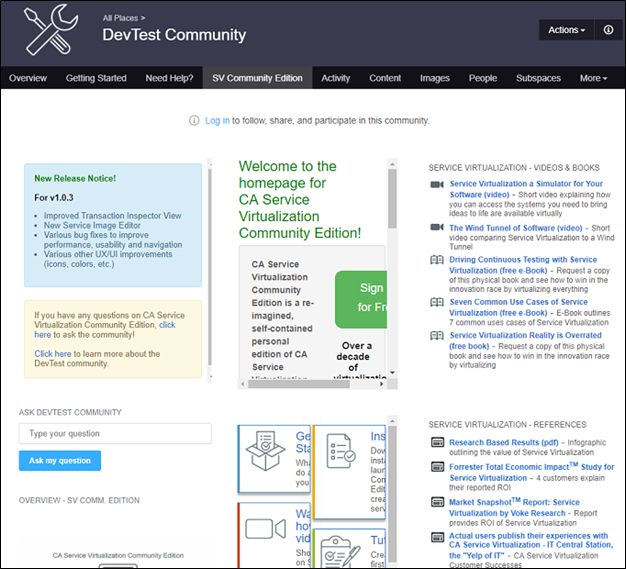
Task: Open Service Virtualization a Simulator video link
Action: coord(526,189)
